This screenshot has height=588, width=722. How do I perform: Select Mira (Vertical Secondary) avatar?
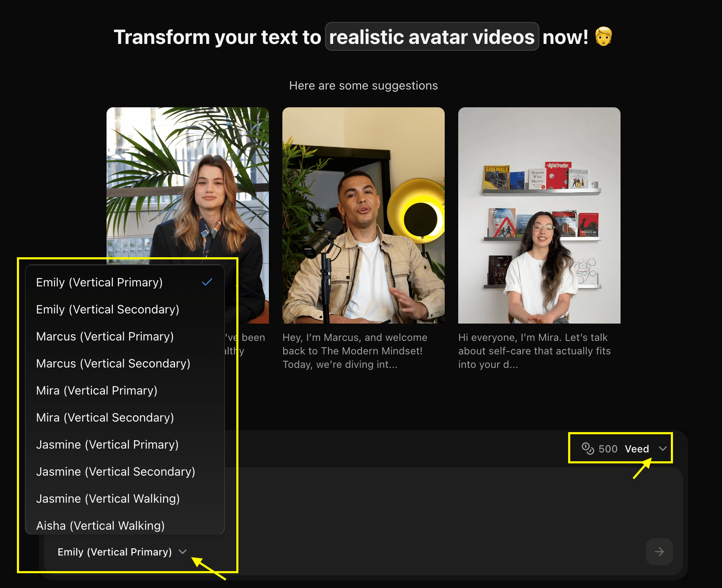(125, 417)
